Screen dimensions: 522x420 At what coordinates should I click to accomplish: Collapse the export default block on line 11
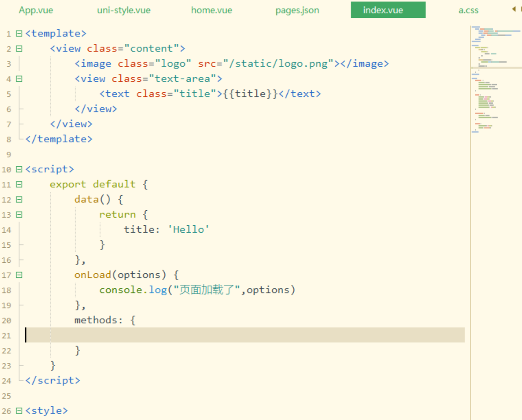click(19, 184)
